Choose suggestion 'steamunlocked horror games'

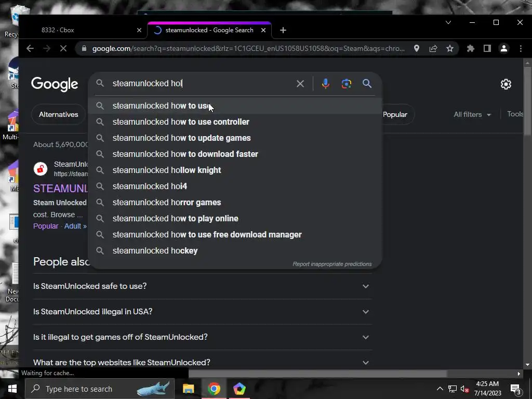[235, 202]
